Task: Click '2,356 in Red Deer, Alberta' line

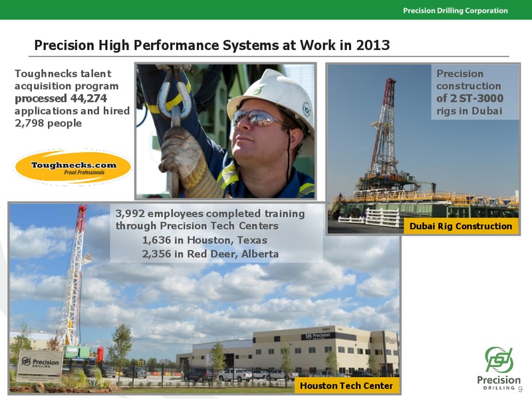Action: tap(210, 254)
